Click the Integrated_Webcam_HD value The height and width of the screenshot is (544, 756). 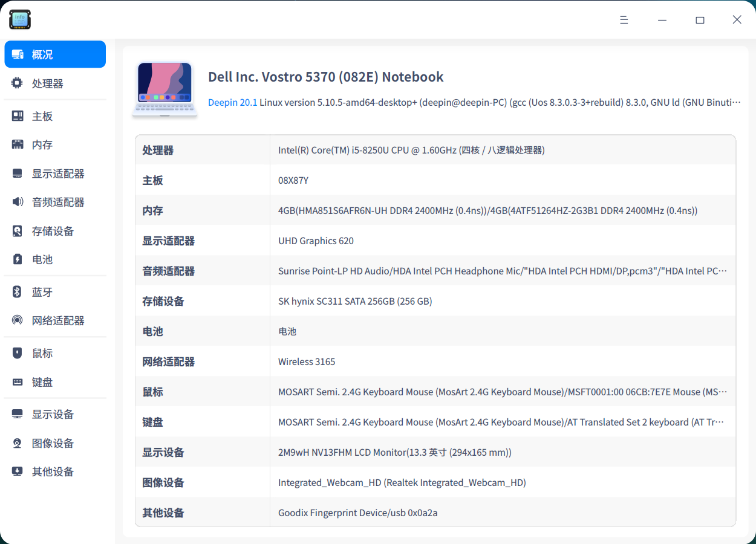click(402, 482)
